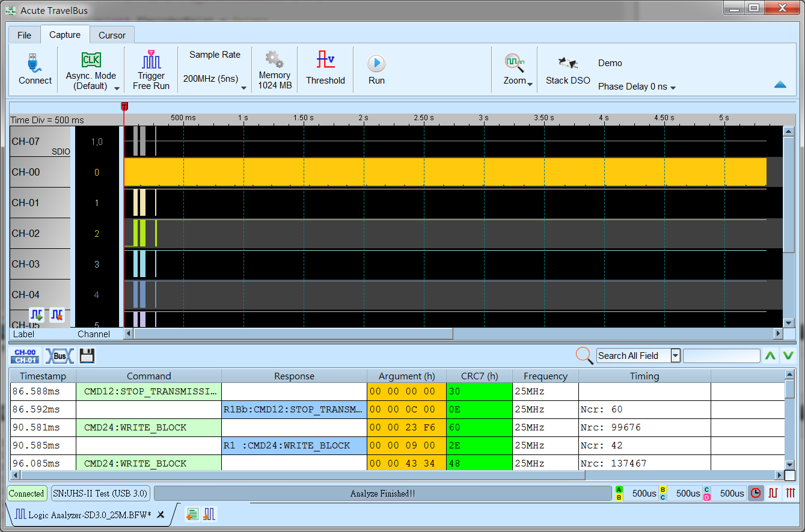Select the CH-00 channel label
Screen dimensions: 805x532
point(40,172)
